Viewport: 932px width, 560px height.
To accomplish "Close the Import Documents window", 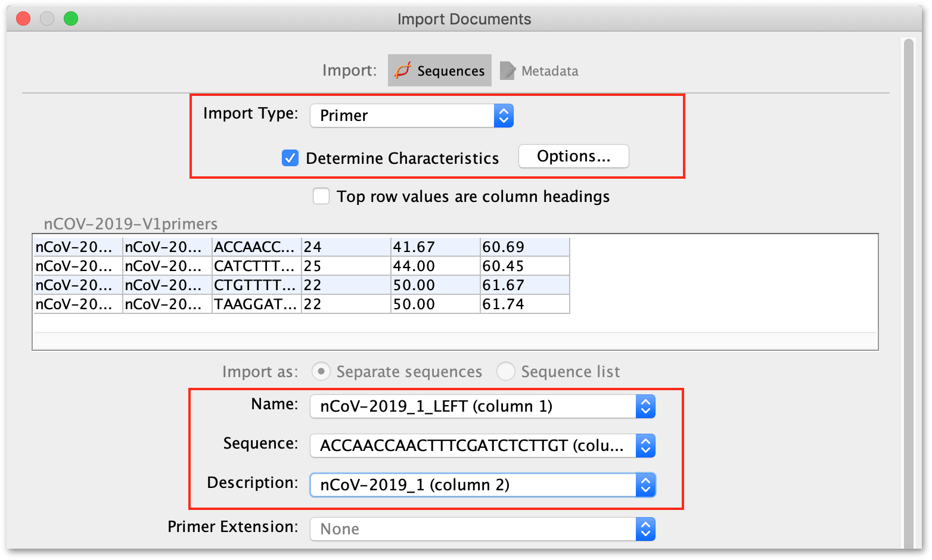I will click(x=23, y=18).
